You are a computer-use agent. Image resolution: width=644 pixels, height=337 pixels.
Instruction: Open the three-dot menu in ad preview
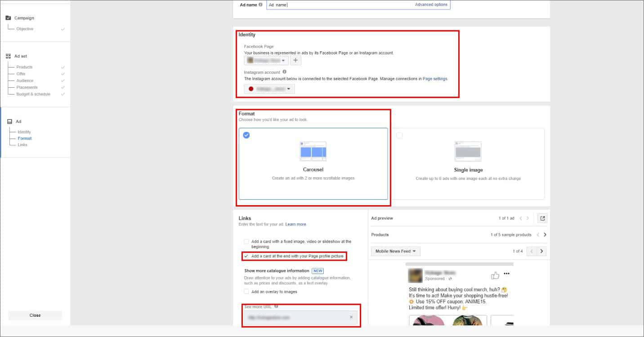click(507, 274)
